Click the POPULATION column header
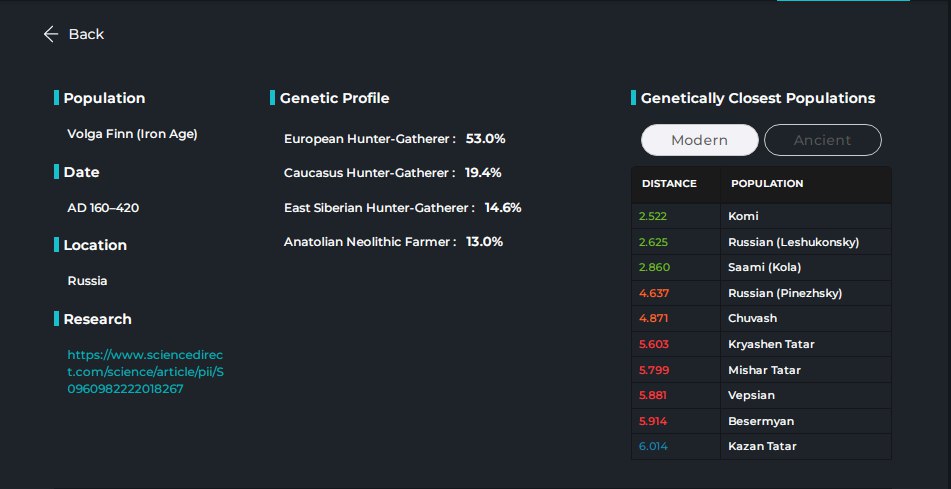This screenshot has width=951, height=489. (767, 184)
